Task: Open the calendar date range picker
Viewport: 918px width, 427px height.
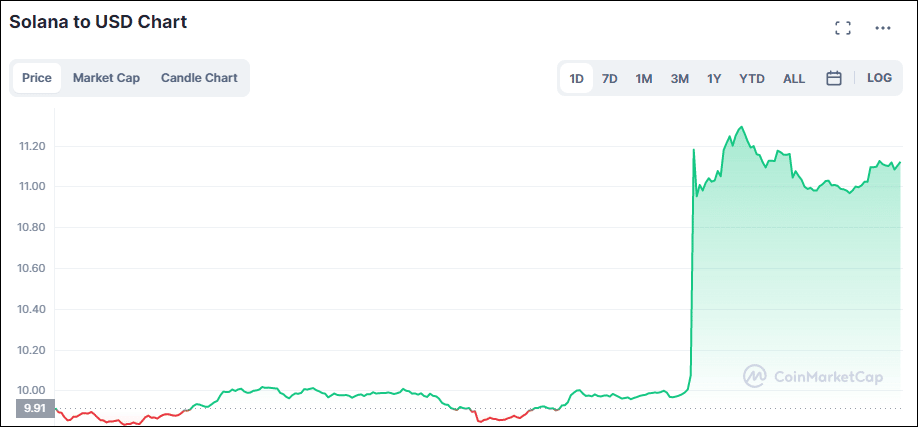Action: [833, 78]
